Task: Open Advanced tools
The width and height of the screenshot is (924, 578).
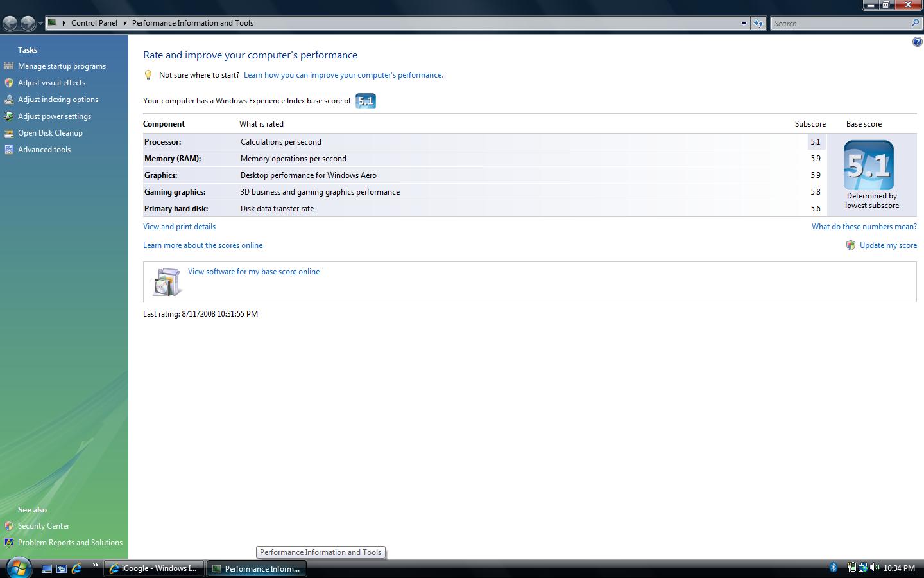Action: coord(44,150)
